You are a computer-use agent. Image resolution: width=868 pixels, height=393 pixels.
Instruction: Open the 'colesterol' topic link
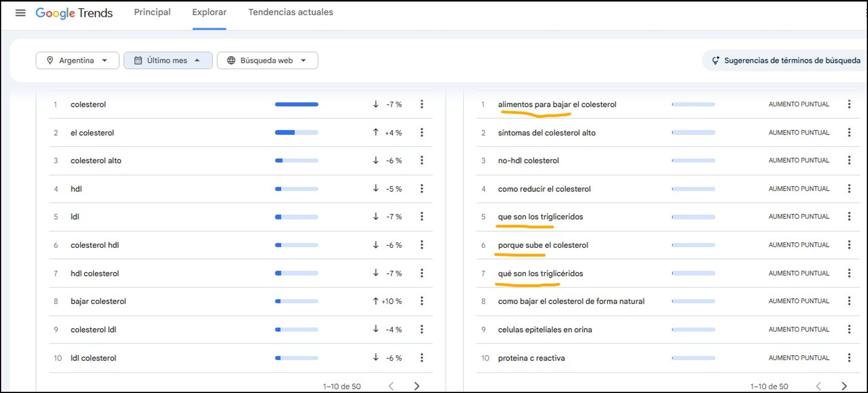point(88,105)
